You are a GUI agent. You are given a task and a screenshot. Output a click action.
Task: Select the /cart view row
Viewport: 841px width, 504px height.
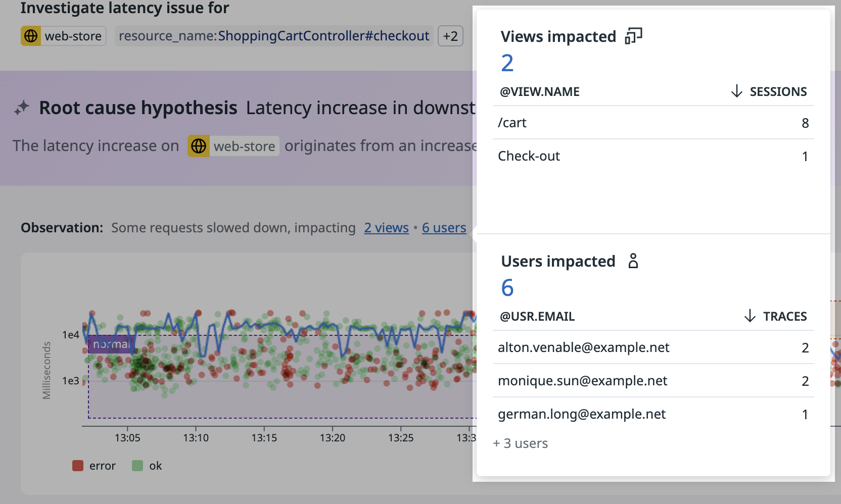653,123
